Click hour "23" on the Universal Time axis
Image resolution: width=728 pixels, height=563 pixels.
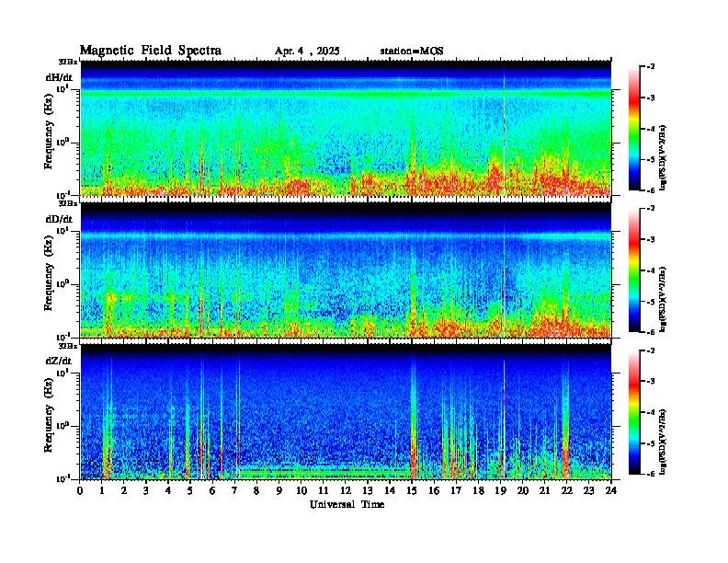(x=589, y=490)
